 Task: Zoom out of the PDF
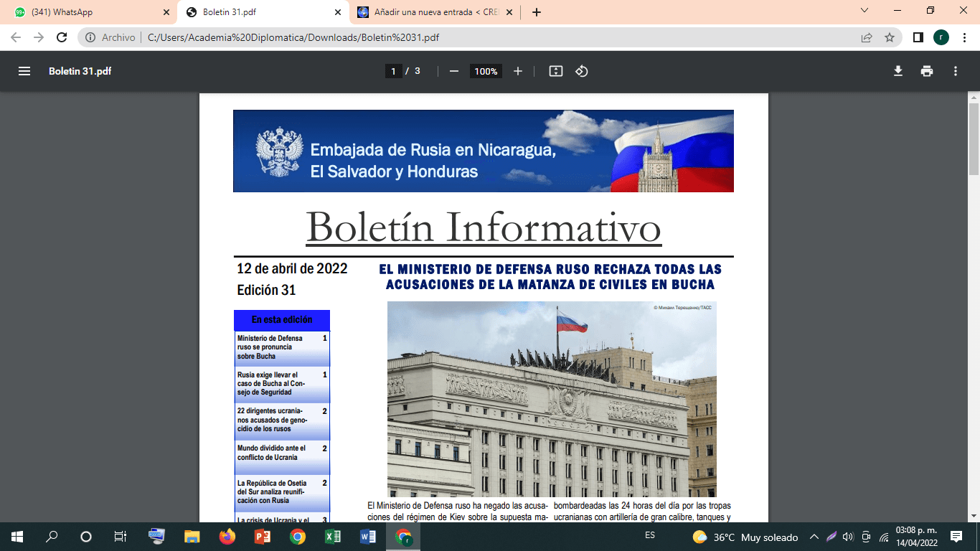pyautogui.click(x=453, y=71)
